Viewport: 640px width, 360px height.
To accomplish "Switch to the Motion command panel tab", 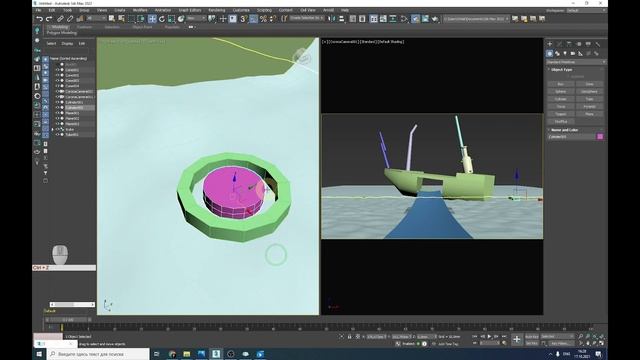I will pos(578,44).
